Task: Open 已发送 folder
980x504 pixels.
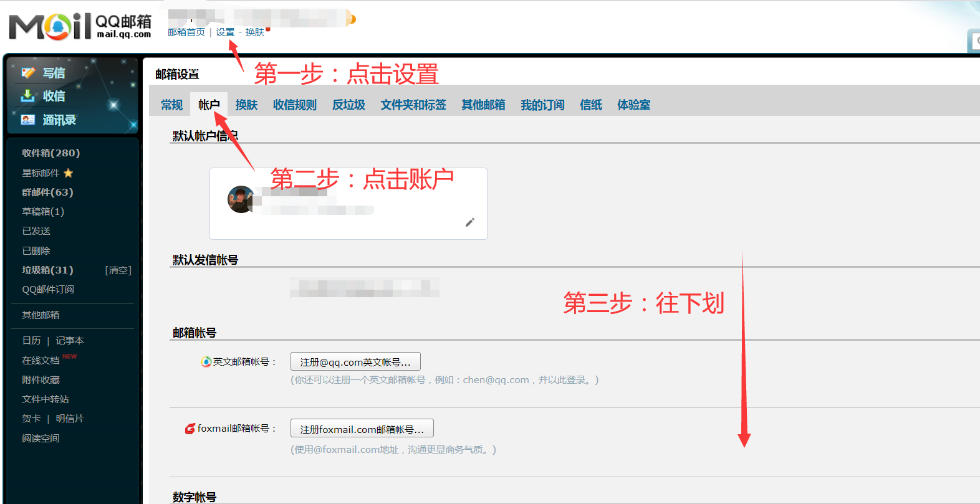Action: 36,231
